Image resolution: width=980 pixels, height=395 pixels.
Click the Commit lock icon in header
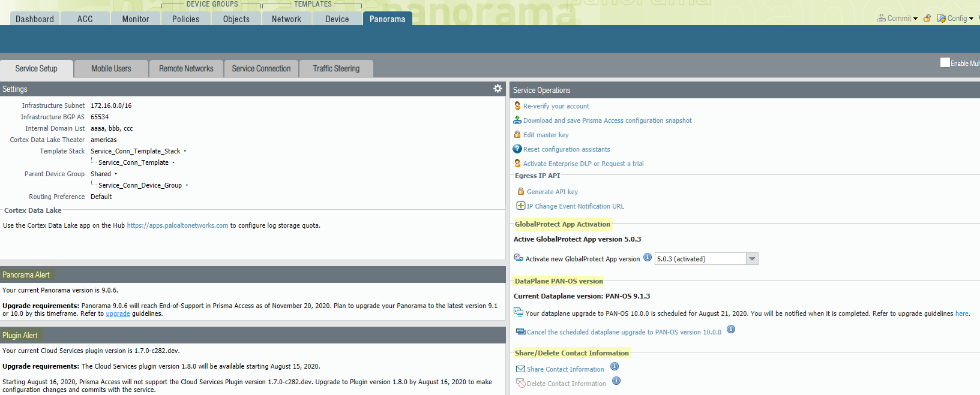(x=927, y=19)
